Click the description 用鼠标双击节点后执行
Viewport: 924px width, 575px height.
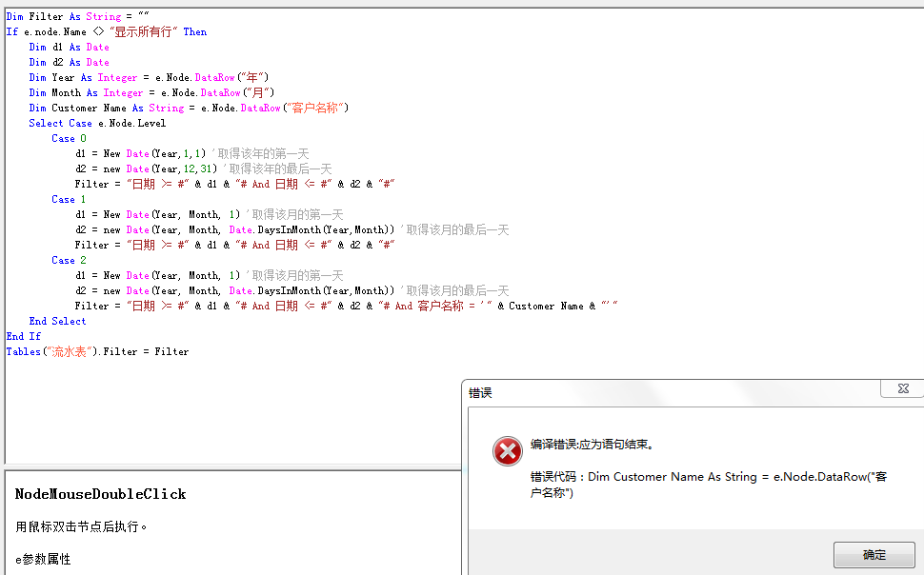[x=81, y=526]
